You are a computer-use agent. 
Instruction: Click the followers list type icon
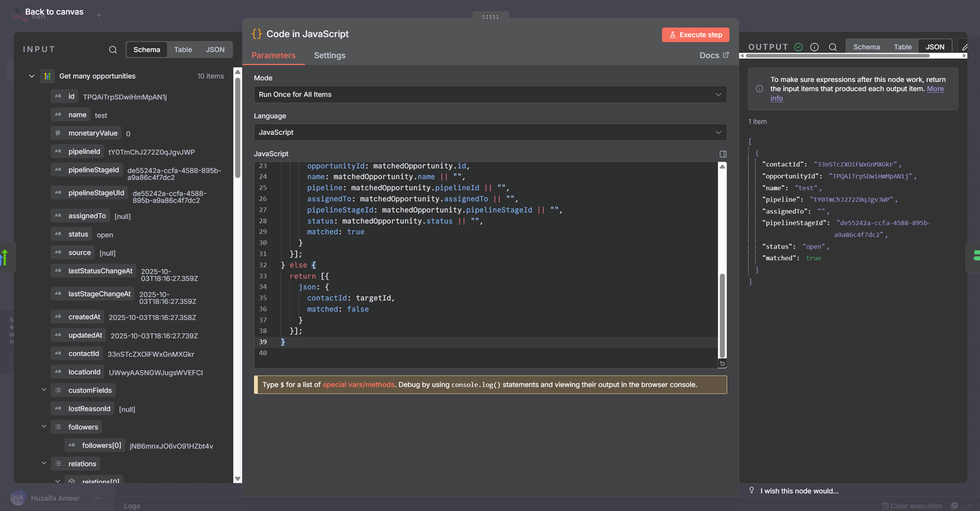[x=58, y=427]
